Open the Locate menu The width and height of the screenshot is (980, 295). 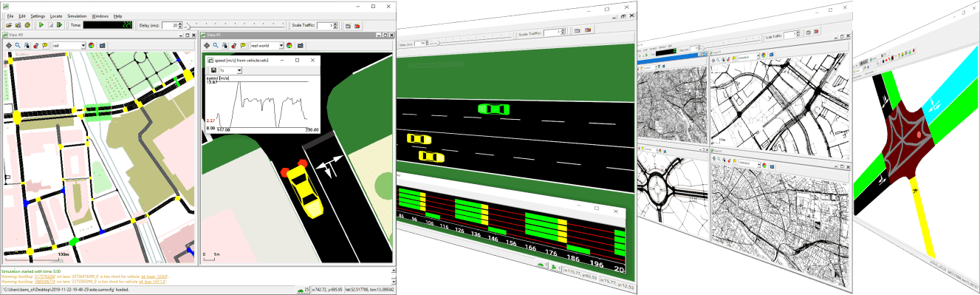56,16
